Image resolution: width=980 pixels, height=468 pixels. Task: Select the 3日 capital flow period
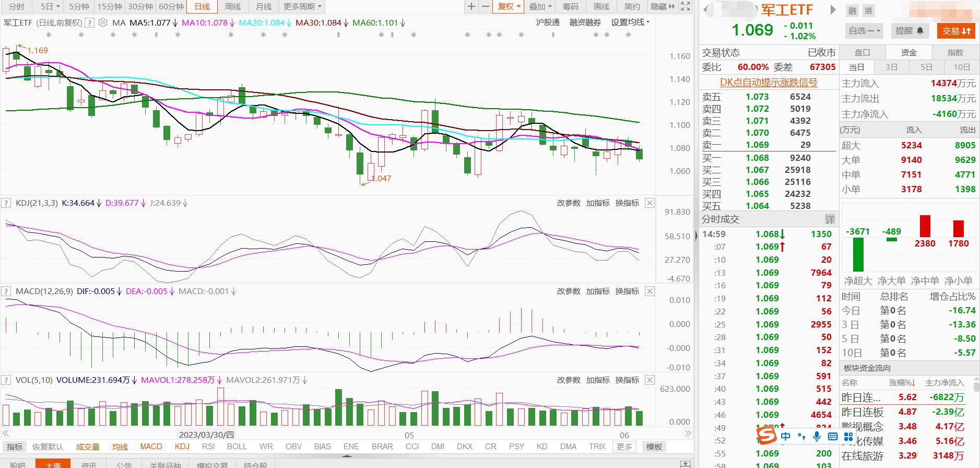[x=891, y=67]
